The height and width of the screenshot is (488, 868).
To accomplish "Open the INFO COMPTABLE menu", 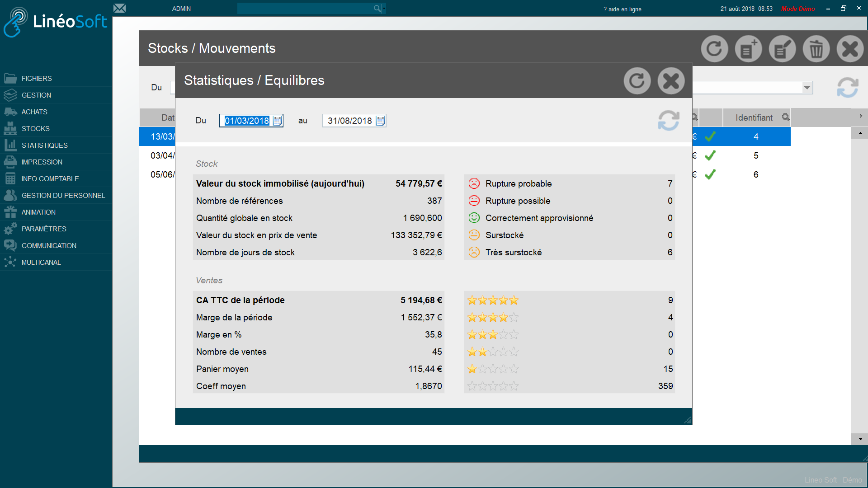I will (x=56, y=178).
